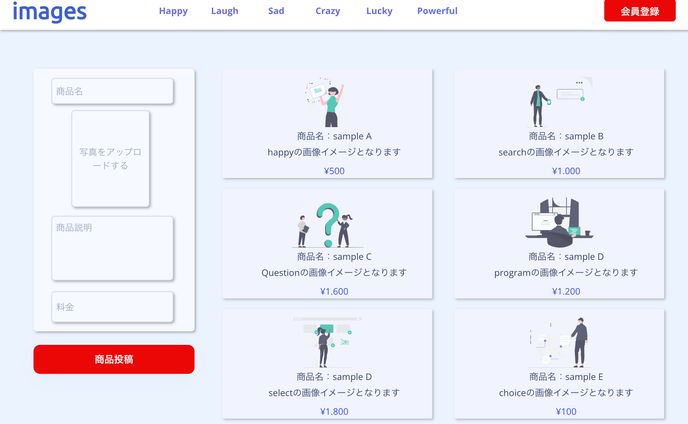Go to the Sad category
This screenshot has height=424, width=688.
[x=276, y=11]
